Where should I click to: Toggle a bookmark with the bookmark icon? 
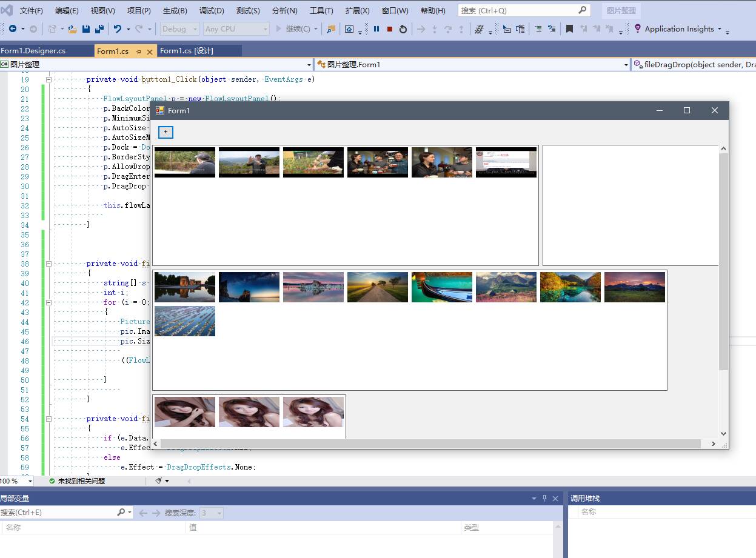[x=569, y=28]
